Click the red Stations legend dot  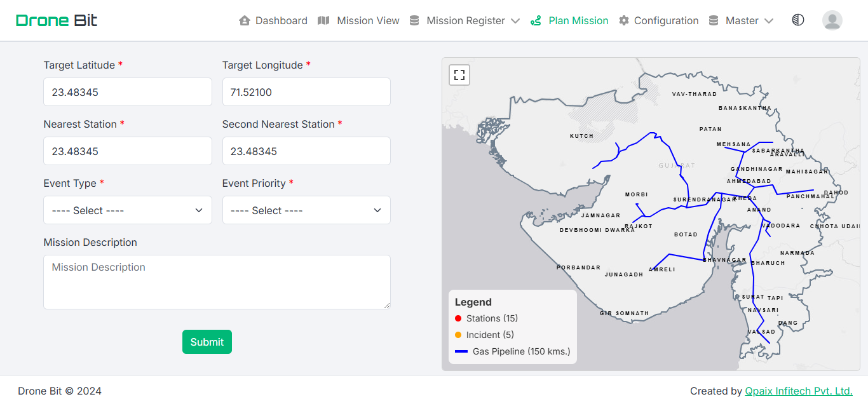(458, 318)
